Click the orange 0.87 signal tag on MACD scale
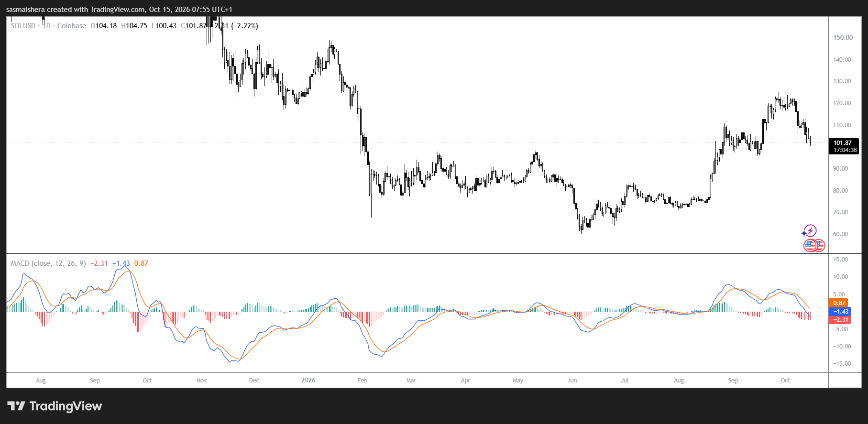 (x=839, y=303)
